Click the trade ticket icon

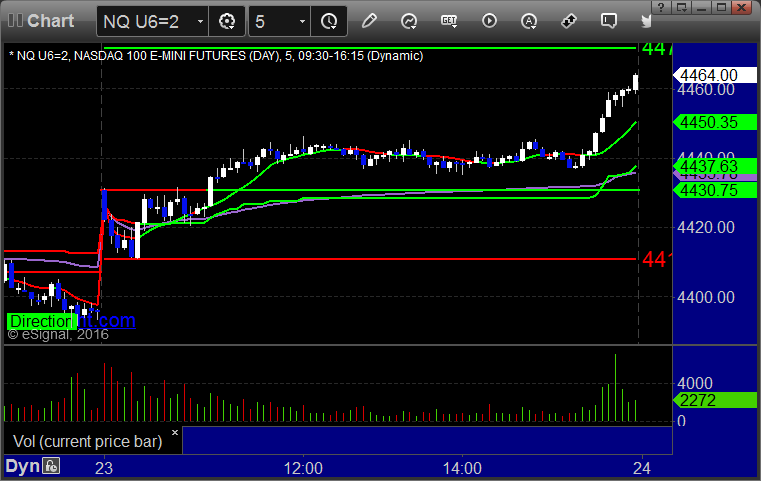point(569,21)
